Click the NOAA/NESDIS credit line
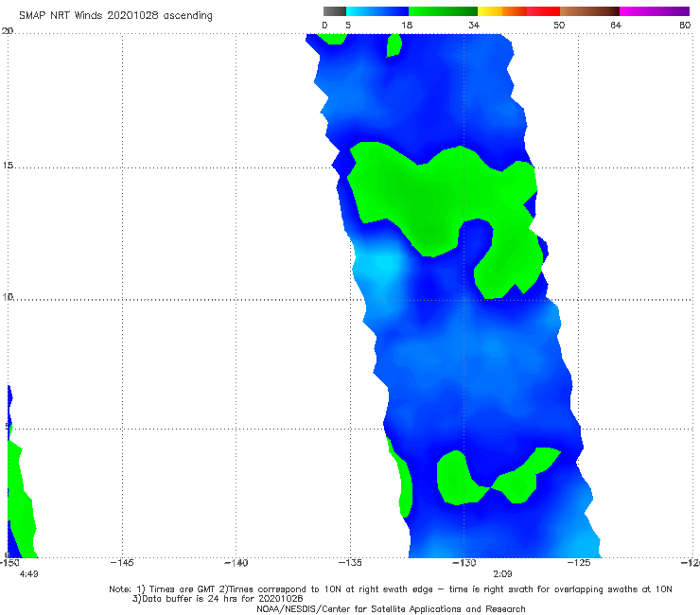This screenshot has width=700, height=615. [x=391, y=609]
